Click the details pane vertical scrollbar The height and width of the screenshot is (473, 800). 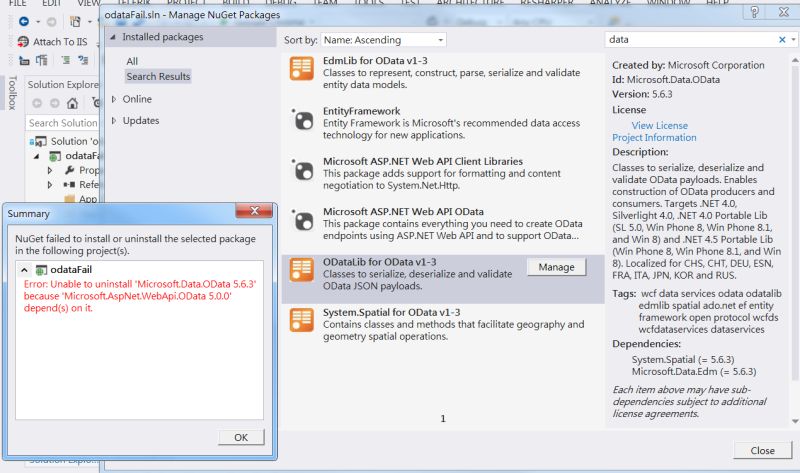pos(794,222)
